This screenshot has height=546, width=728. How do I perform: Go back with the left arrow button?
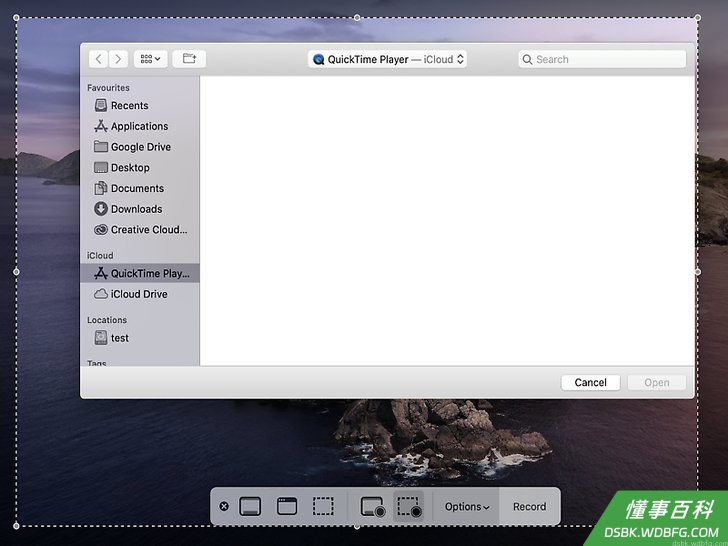pos(98,59)
